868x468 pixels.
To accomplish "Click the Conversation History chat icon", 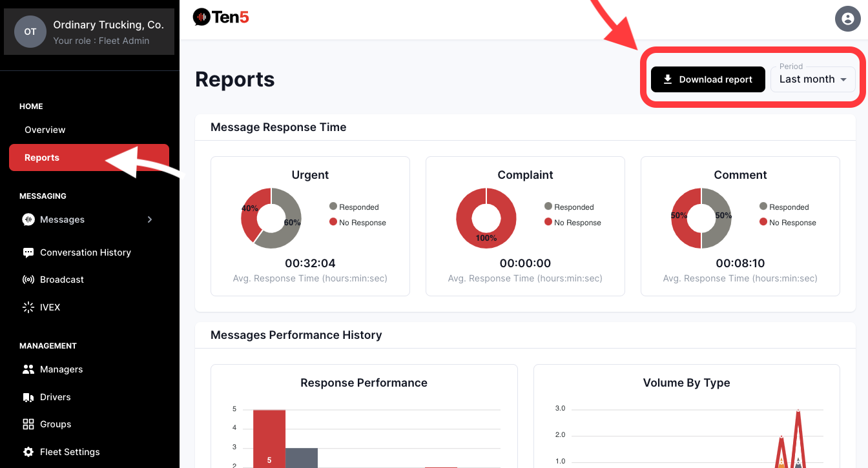I will tap(28, 252).
